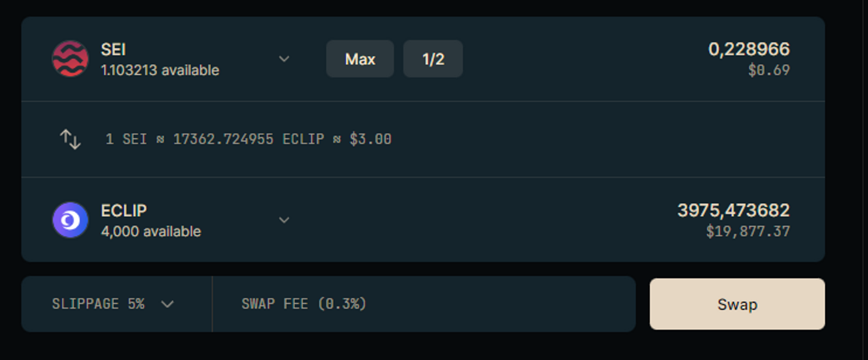Viewport: 868px width, 360px height.
Task: Click the 1 SEI ≈ 17362.724955 ECLIP rate
Action: coord(248,140)
